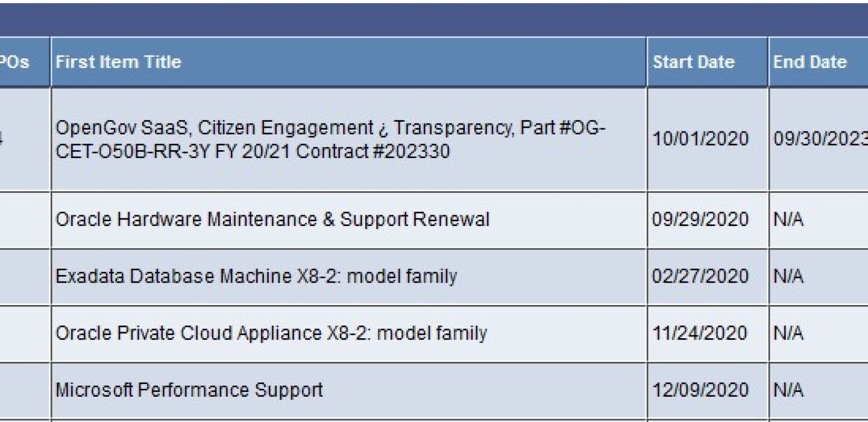Click the POs column header

click(14, 62)
